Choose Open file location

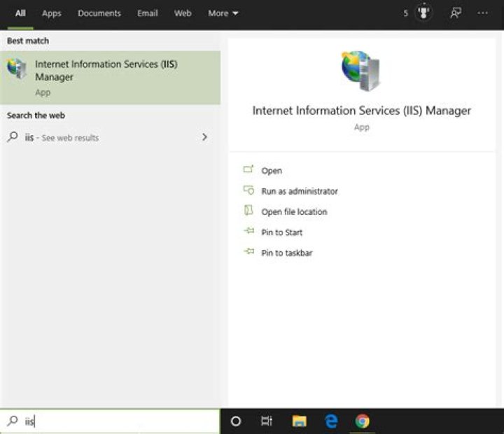(294, 212)
